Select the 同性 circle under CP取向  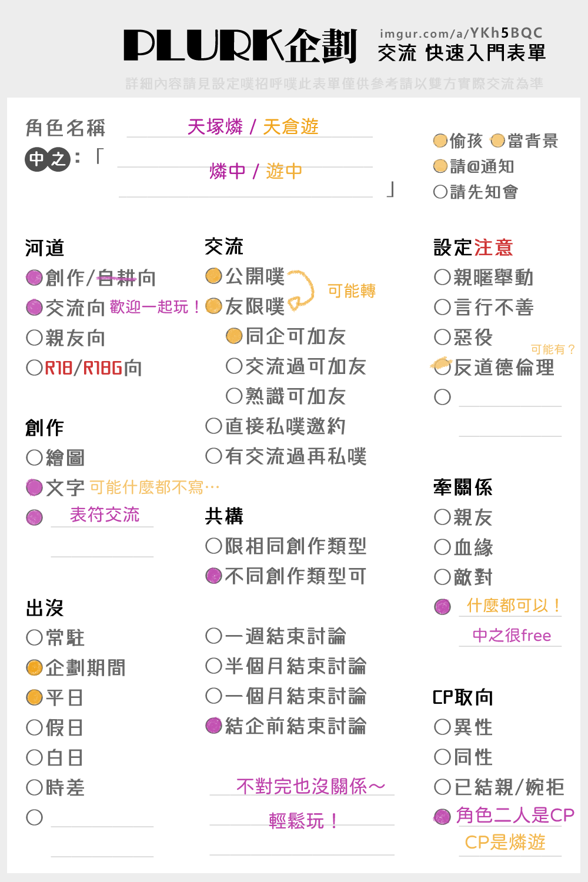click(x=442, y=757)
